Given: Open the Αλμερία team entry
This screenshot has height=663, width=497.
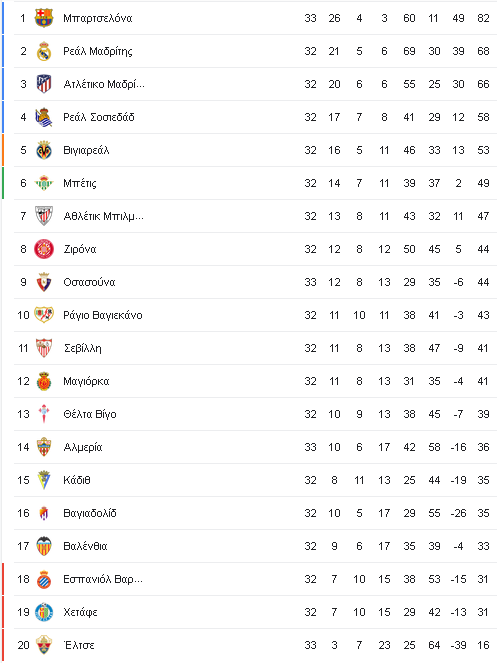Looking at the screenshot, I should [83, 447].
